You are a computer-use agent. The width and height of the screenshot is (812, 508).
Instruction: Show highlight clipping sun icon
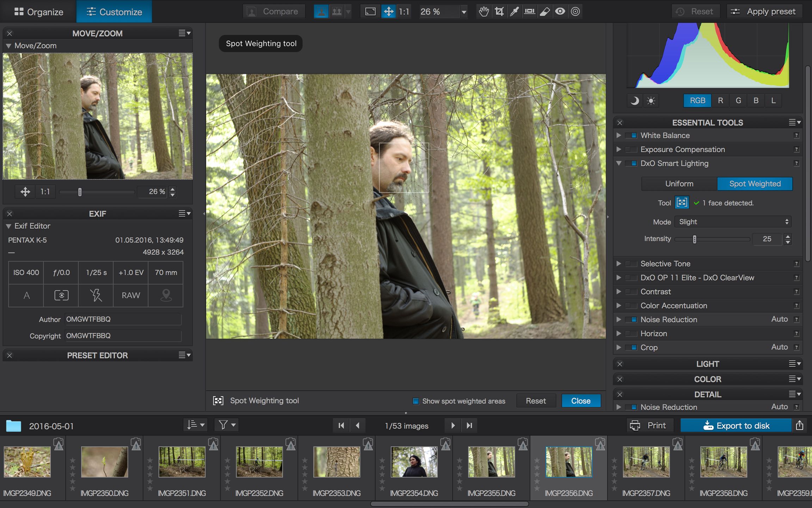click(x=651, y=101)
